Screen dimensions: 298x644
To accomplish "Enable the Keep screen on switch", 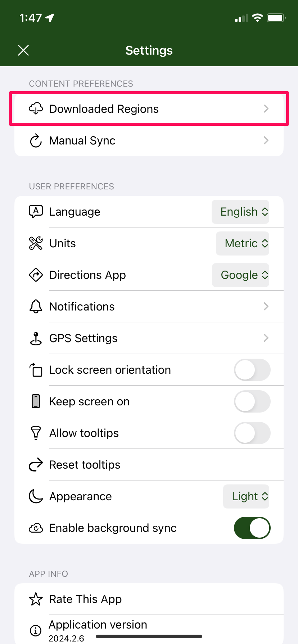I will (x=252, y=401).
